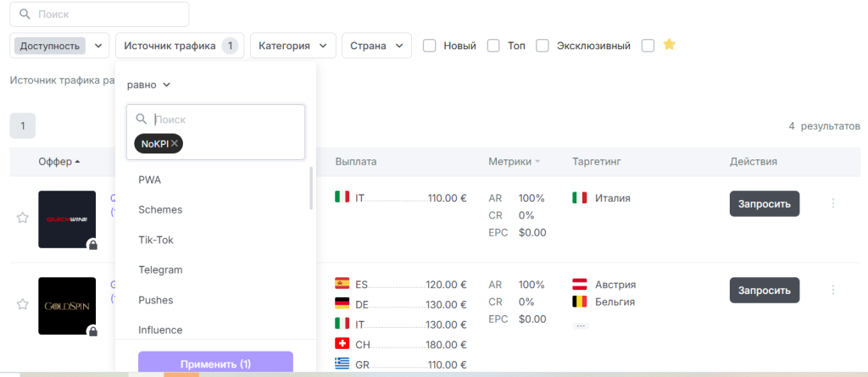Star the GoldSpin offer as favorite
This screenshot has width=868, height=377.
pos(23,304)
